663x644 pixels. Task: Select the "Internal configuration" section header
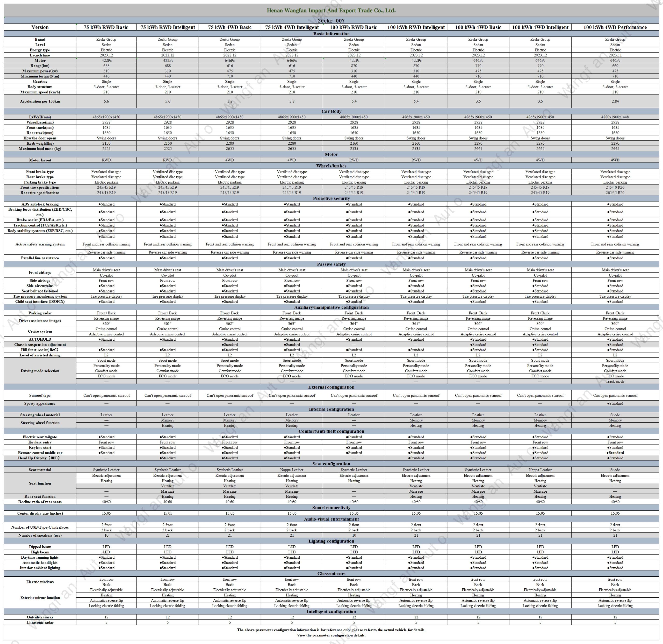click(x=331, y=409)
